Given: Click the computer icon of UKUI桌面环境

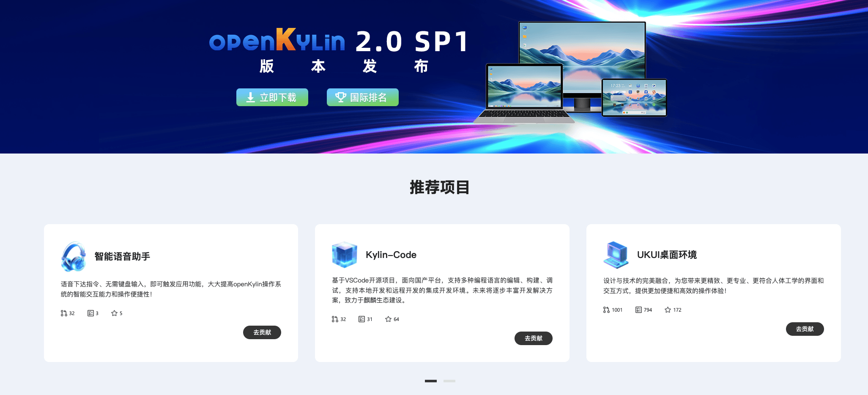Looking at the screenshot, I should click(x=616, y=255).
